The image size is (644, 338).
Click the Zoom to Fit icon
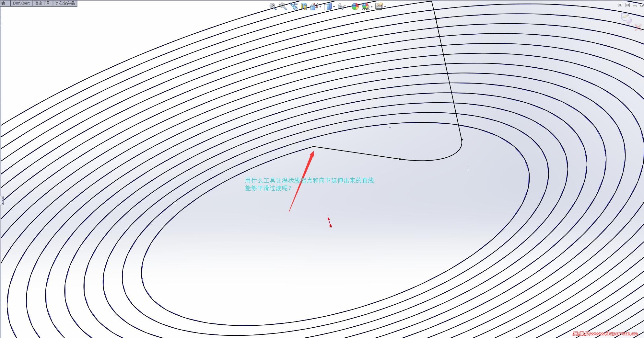273,6
